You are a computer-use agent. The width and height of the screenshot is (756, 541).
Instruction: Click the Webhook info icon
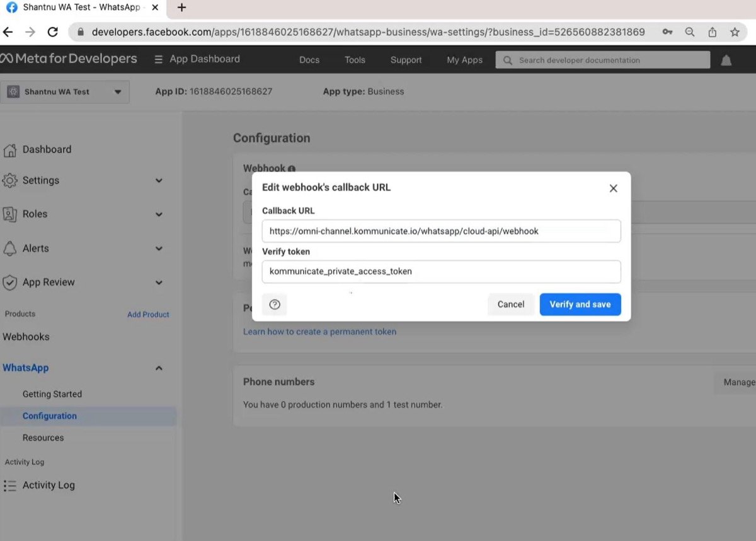[x=292, y=169]
